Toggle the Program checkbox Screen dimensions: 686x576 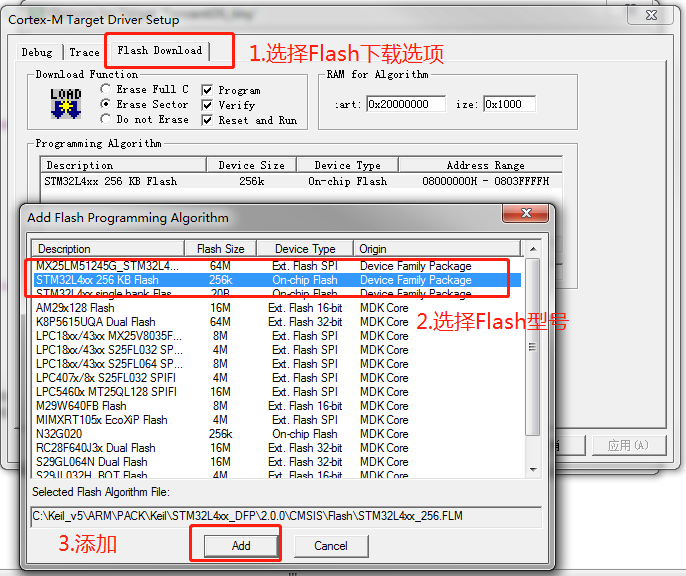[x=207, y=91]
